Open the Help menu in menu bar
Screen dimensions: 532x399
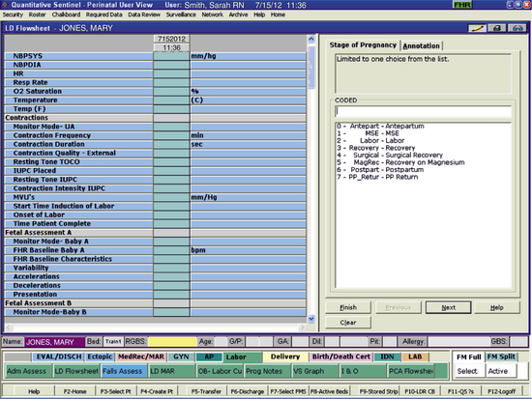[x=259, y=14]
